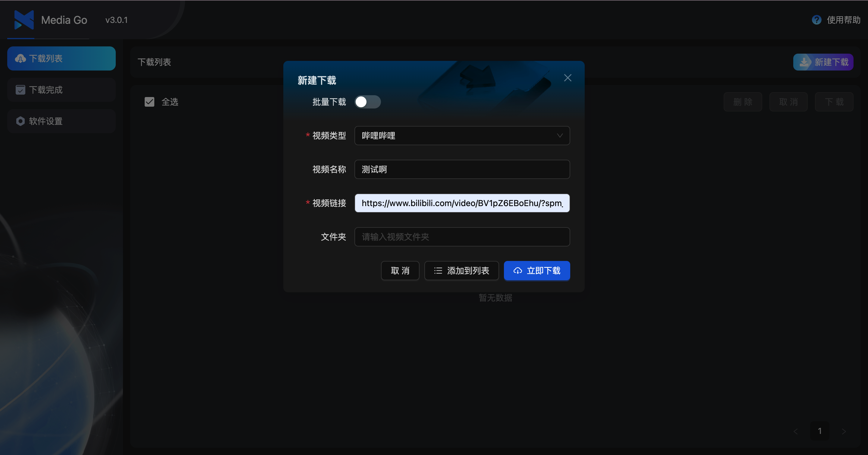Image resolution: width=868 pixels, height=455 pixels.
Task: Click the 文件夹 input field
Action: coord(462,237)
